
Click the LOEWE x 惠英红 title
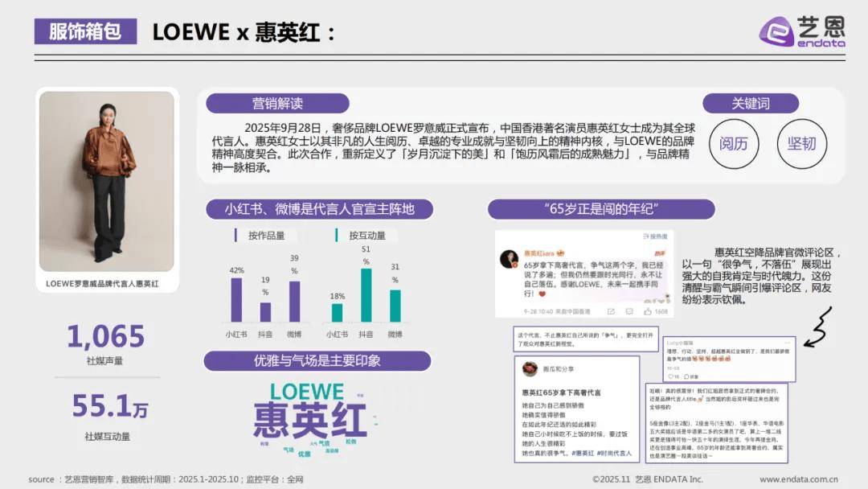coord(244,32)
